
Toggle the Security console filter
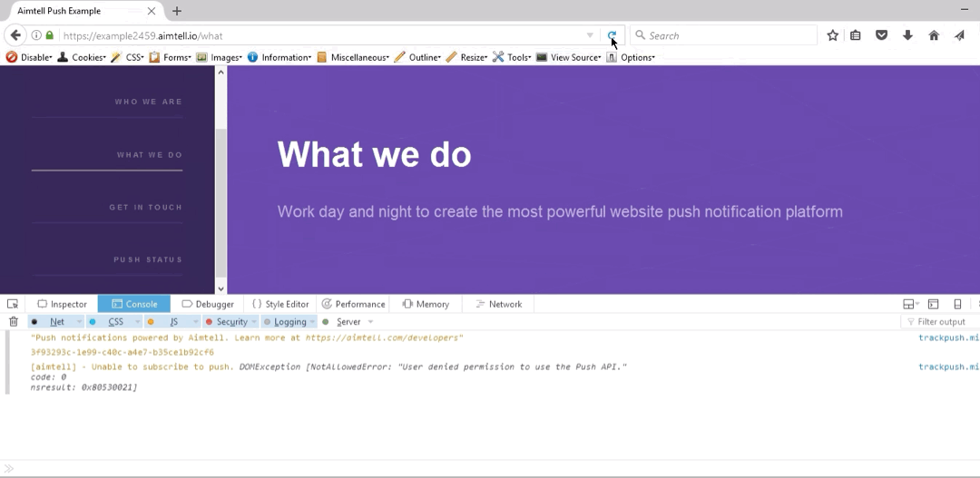coord(231,322)
